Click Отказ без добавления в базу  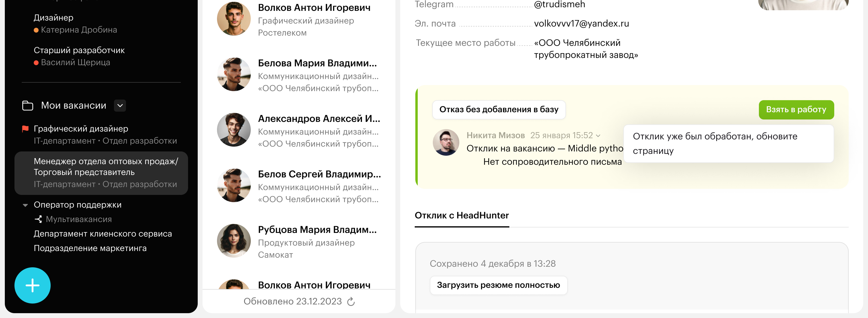[499, 110]
